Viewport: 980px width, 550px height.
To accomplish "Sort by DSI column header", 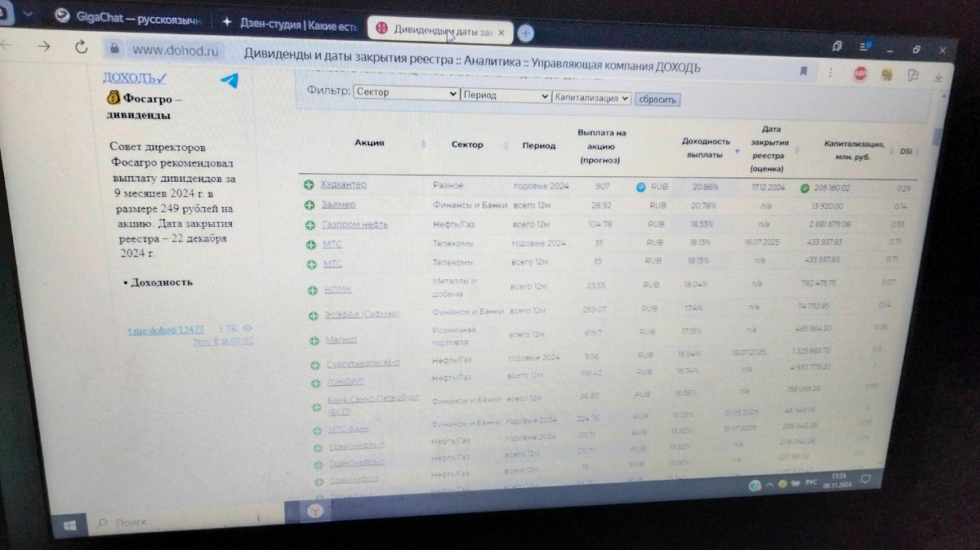I will 906,151.
